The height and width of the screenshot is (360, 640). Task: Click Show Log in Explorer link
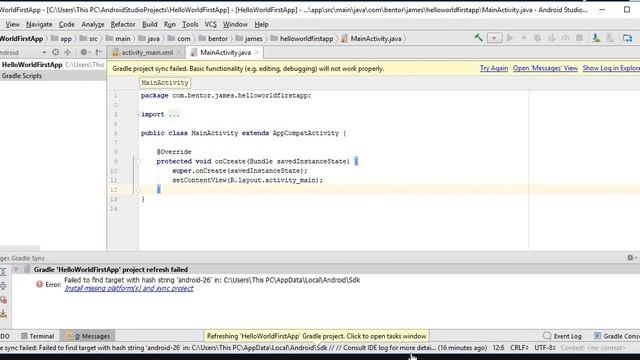click(611, 68)
